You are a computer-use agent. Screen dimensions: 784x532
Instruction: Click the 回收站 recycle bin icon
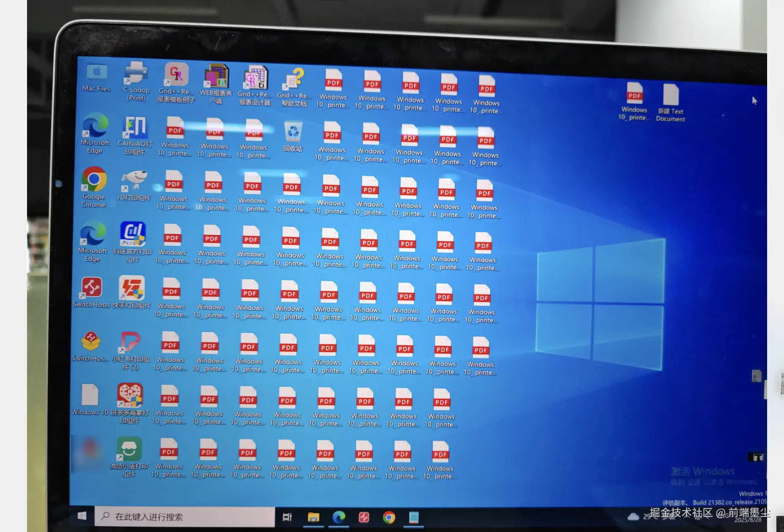click(293, 136)
